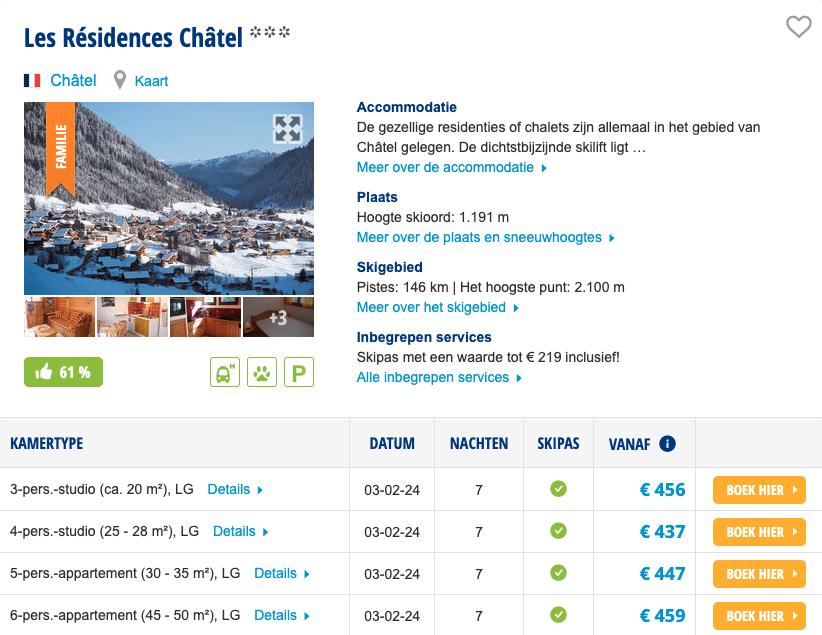Expand Details for the 4-pers.-studio

[240, 532]
